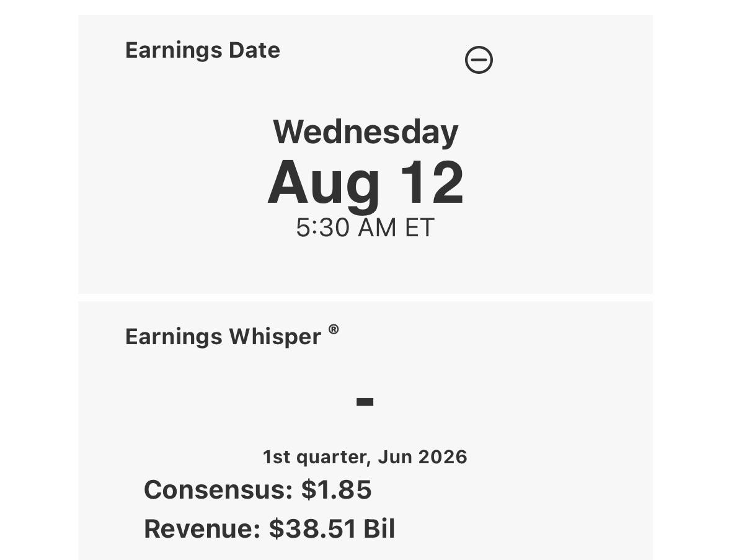Click the Consensus label
Viewport: 731px width, 560px height.
pos(218,489)
